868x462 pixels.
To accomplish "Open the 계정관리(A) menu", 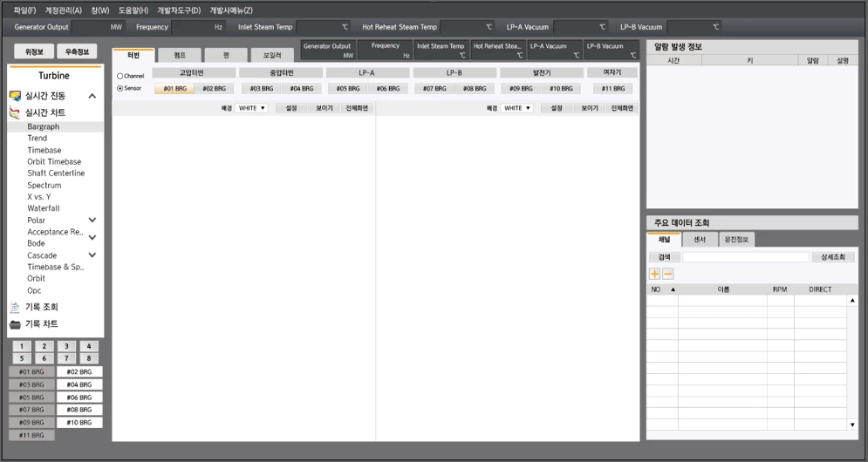I will [x=63, y=10].
